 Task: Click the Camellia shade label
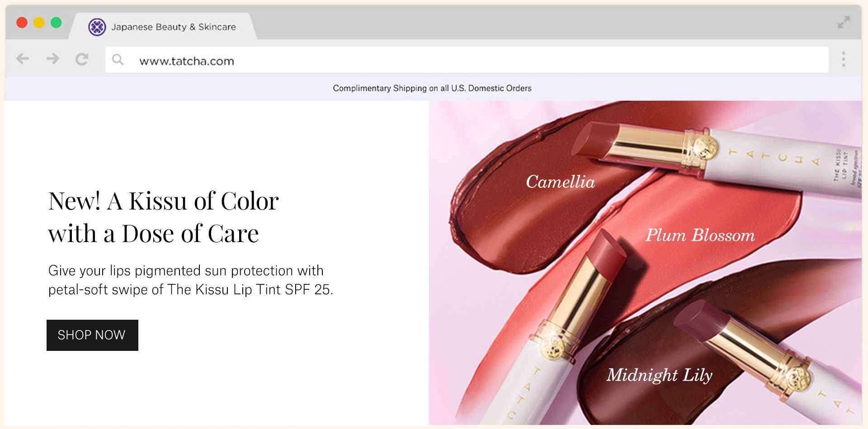click(x=560, y=182)
